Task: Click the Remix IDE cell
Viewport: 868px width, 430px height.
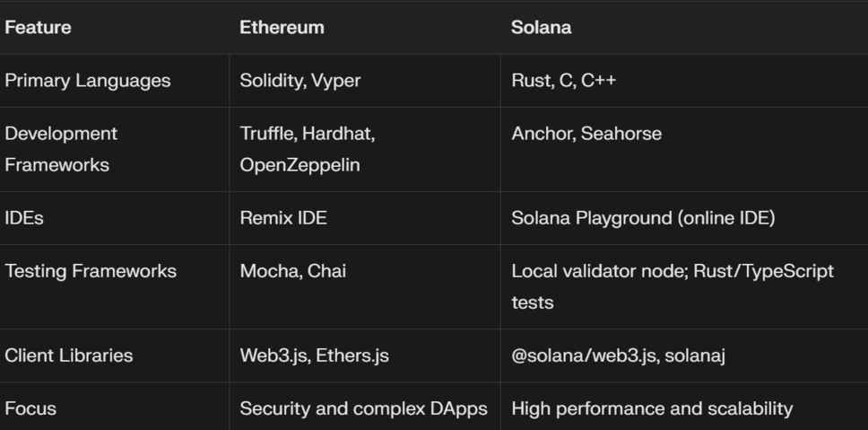Action: coord(283,218)
